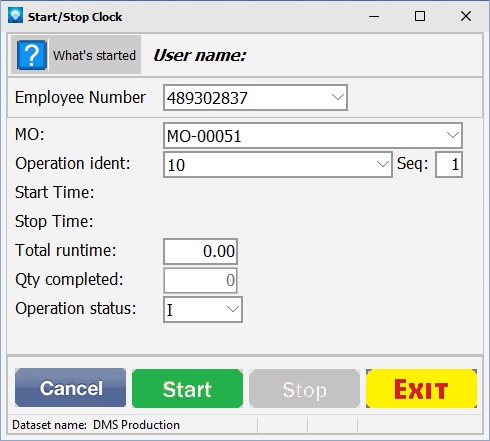Screen dimensions: 490x441
Task: Click the greyed-out Stop button
Action: click(x=304, y=388)
